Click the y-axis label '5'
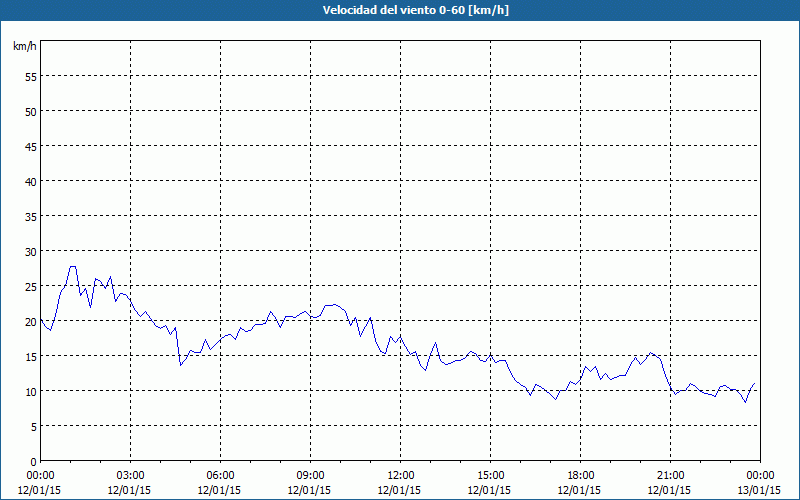 click(x=34, y=427)
